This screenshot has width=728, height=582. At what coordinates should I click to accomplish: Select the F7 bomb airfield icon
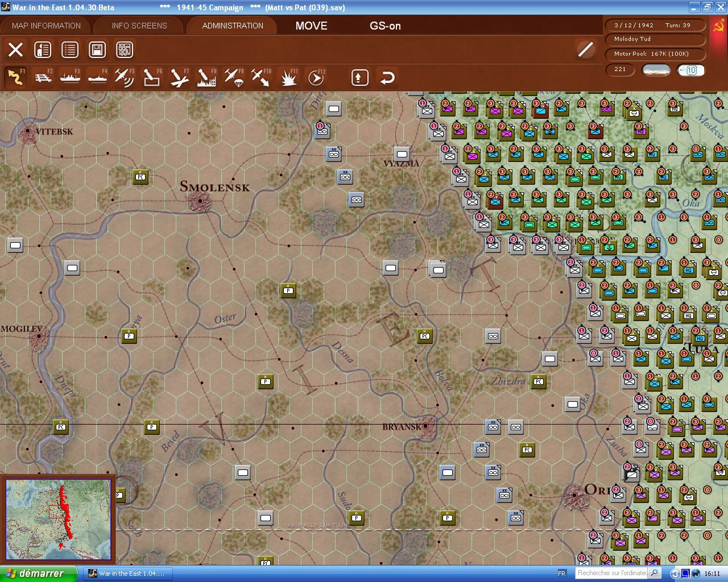[179, 77]
